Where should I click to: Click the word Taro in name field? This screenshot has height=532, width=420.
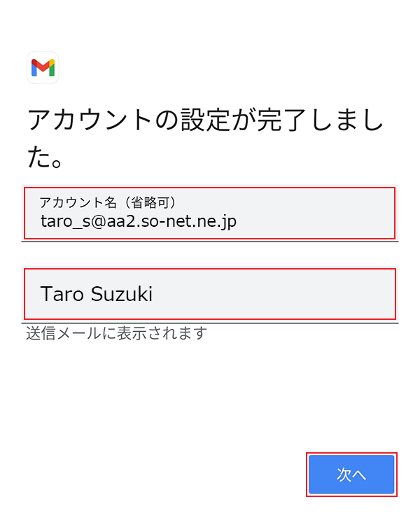point(62,294)
